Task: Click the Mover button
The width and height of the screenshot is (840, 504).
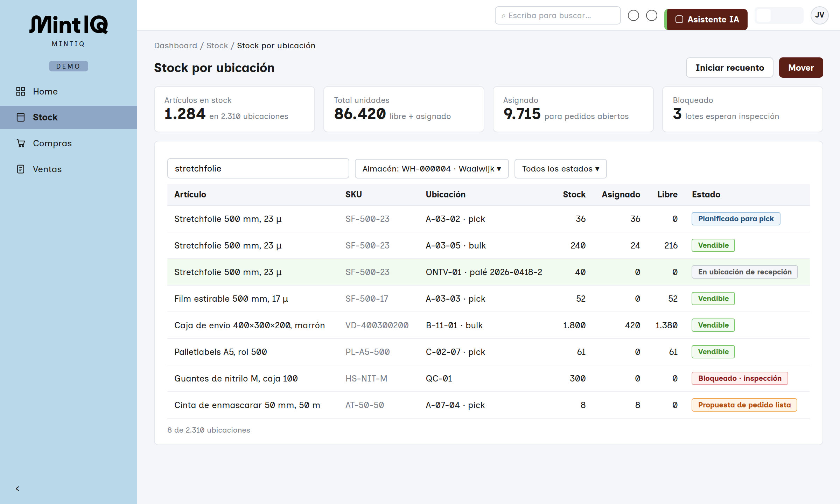Action: [801, 68]
